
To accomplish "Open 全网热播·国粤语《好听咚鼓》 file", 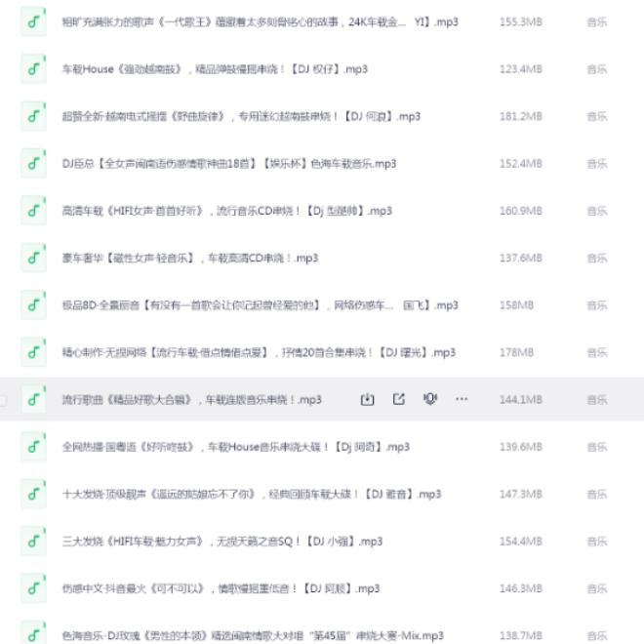I will coord(235,447).
